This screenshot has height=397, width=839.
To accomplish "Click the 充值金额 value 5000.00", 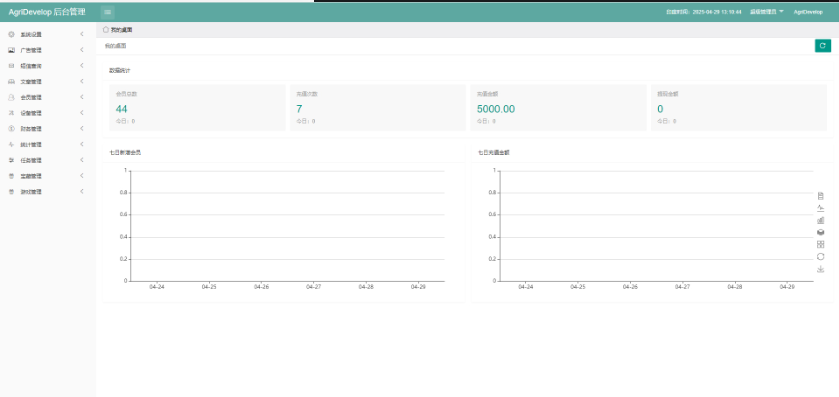I will point(495,109).
